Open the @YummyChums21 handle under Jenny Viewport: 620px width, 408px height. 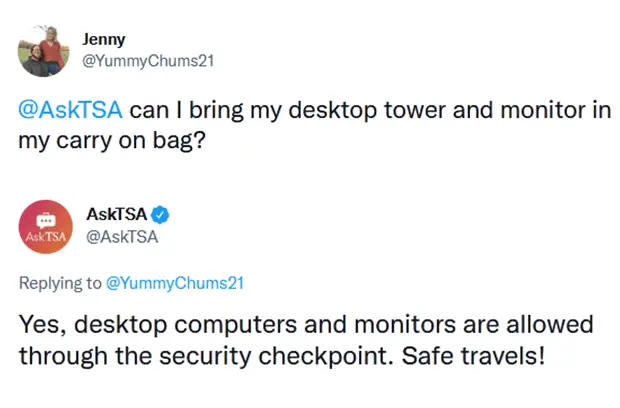pyautogui.click(x=148, y=61)
